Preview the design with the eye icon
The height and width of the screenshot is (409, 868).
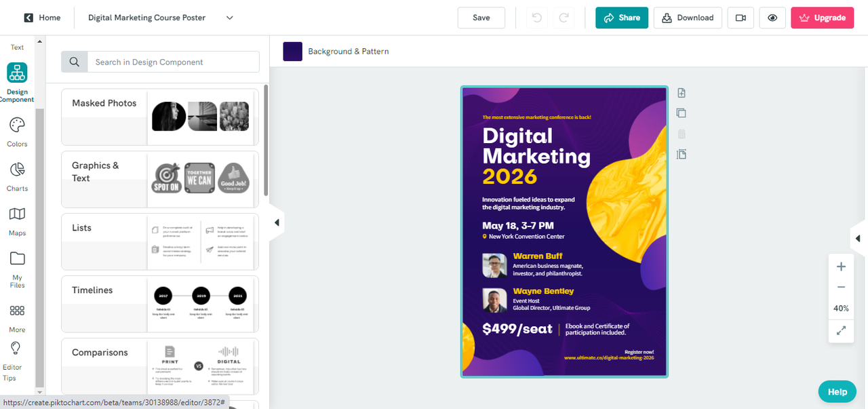click(x=772, y=18)
